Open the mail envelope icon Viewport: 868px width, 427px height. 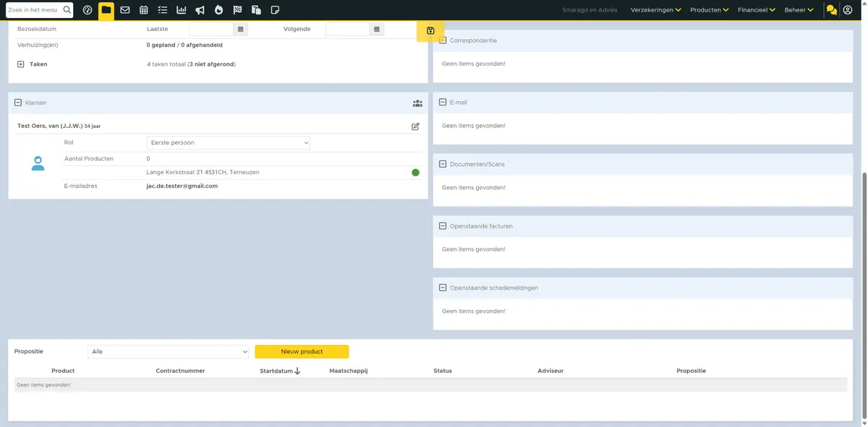125,10
